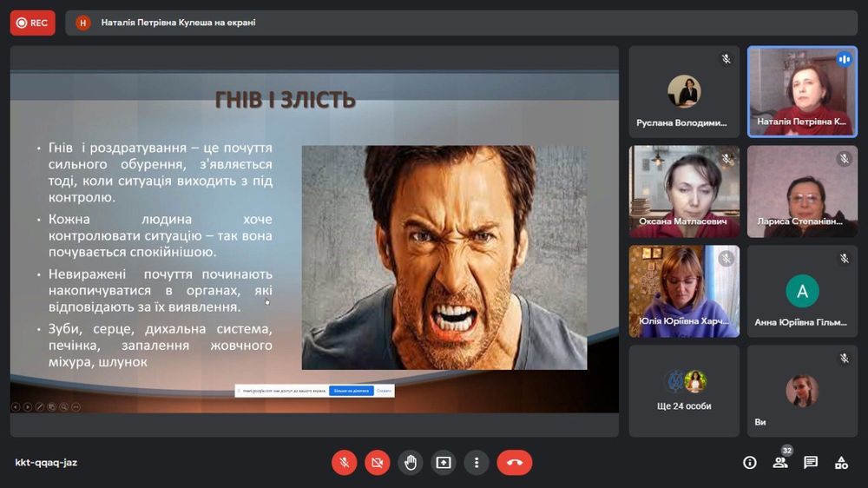This screenshot has height=488, width=868.
Task: Click the blue stop sharing button on slide
Action: [351, 392]
